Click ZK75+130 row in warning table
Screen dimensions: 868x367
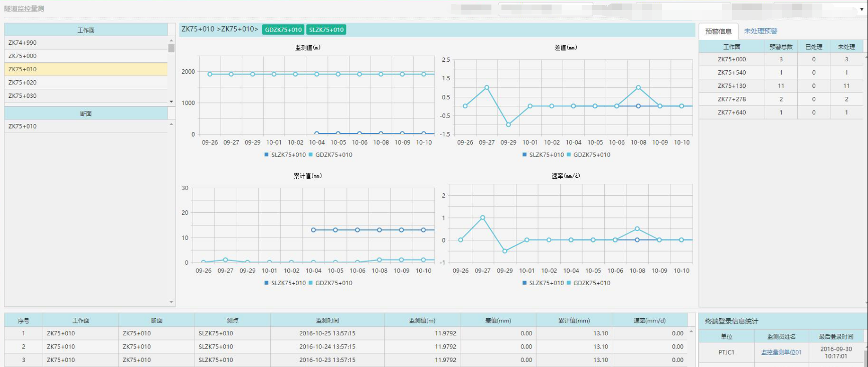[x=781, y=86]
